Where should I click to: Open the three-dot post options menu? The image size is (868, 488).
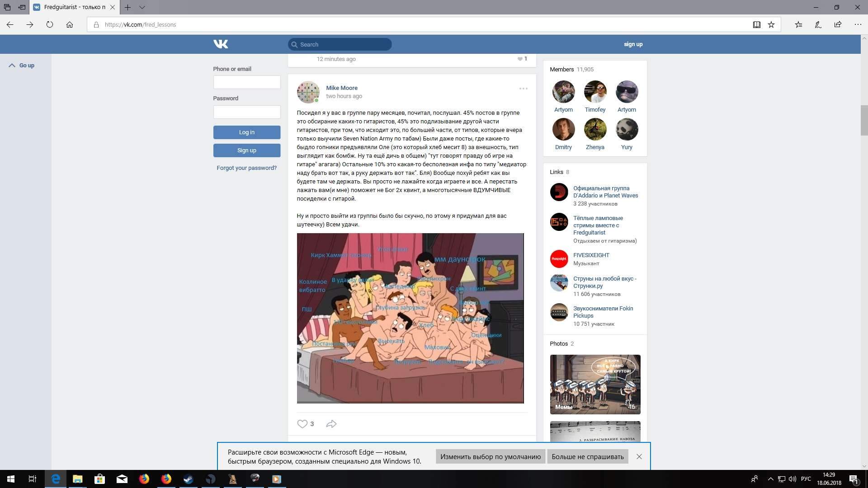point(523,89)
